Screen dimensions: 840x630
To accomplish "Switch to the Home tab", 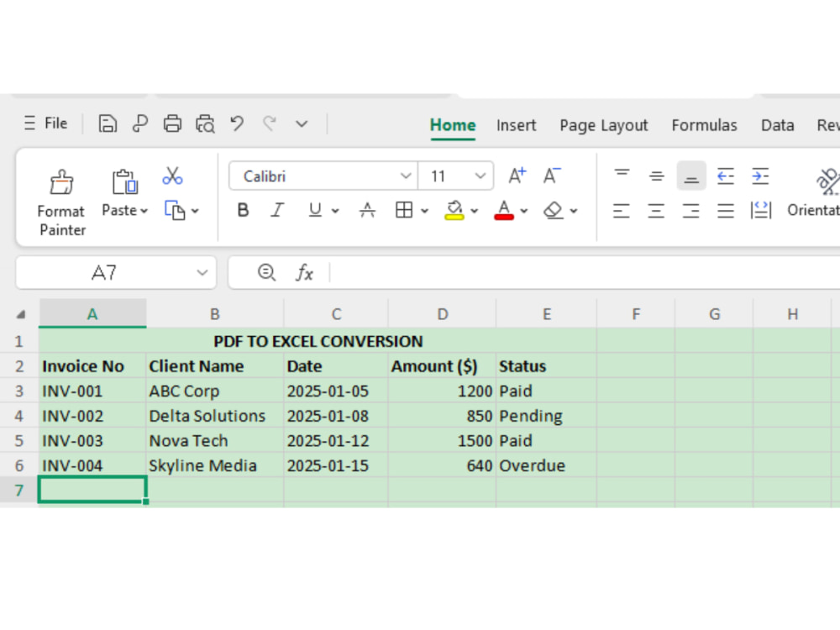I will pyautogui.click(x=453, y=125).
